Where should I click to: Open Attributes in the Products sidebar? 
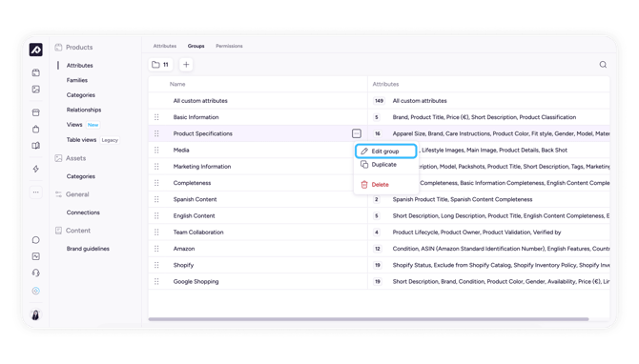[80, 65]
